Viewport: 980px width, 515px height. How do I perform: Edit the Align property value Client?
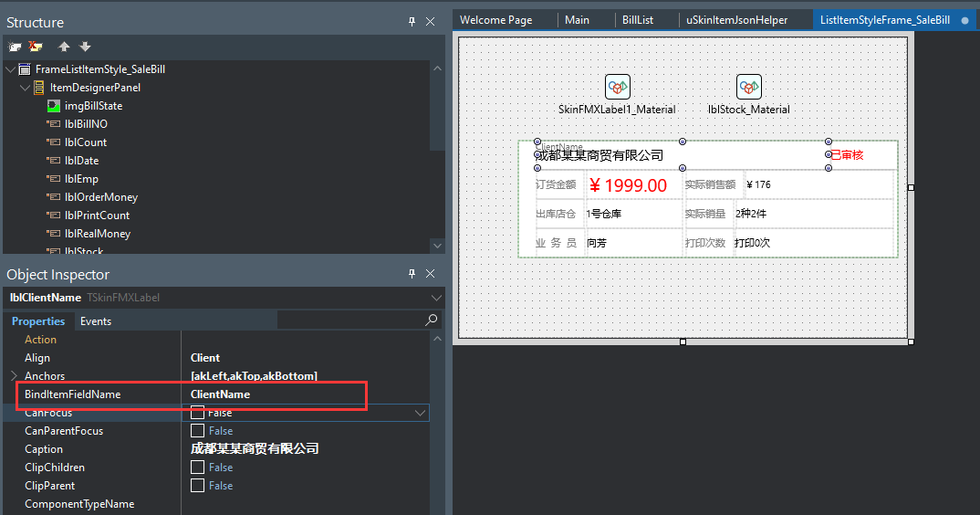click(x=305, y=357)
